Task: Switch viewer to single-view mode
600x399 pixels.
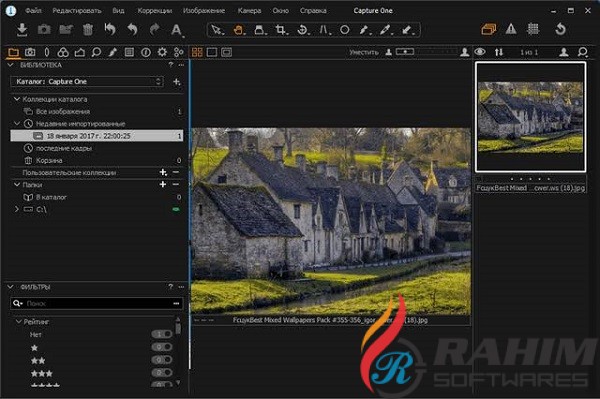Action: [212, 52]
